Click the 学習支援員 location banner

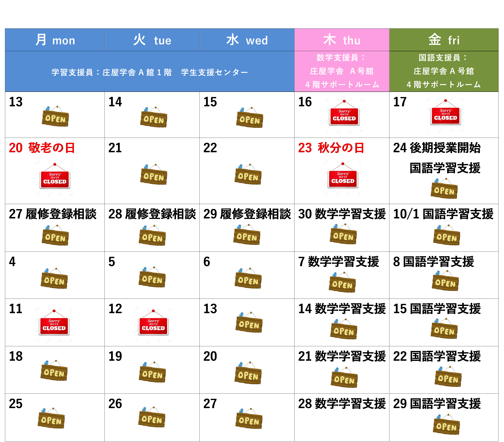coord(150,71)
